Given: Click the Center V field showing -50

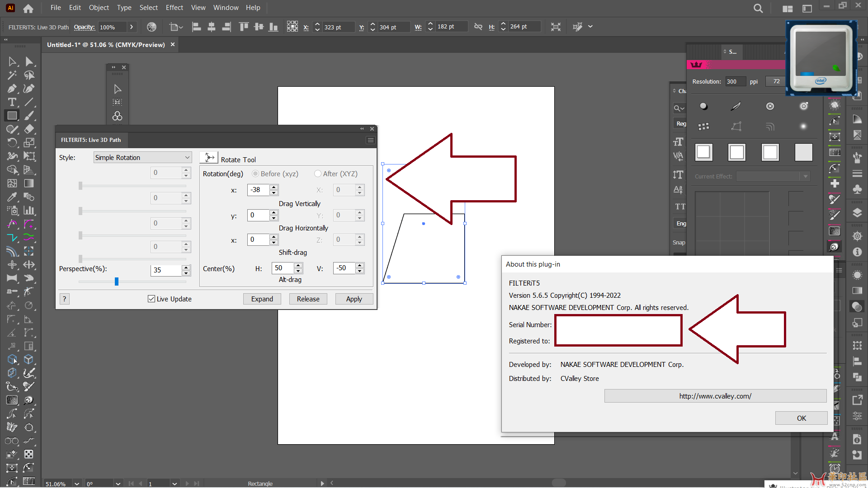Looking at the screenshot, I should tap(344, 268).
